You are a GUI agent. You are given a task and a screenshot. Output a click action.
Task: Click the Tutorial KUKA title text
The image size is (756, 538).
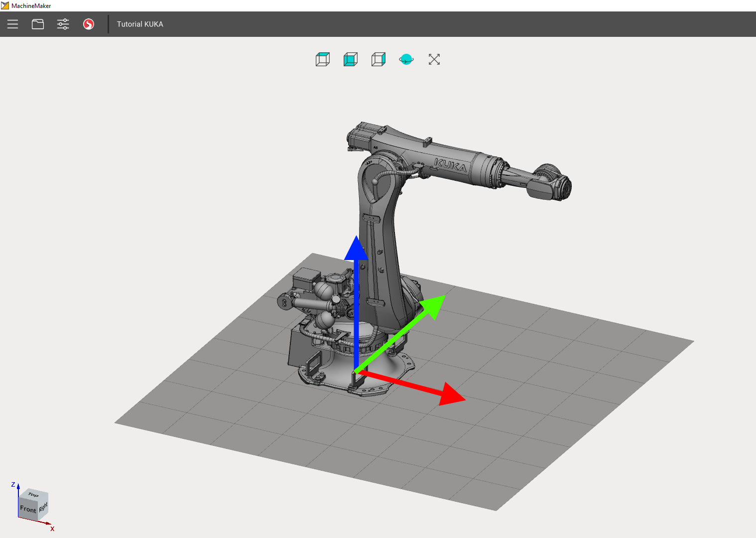140,24
